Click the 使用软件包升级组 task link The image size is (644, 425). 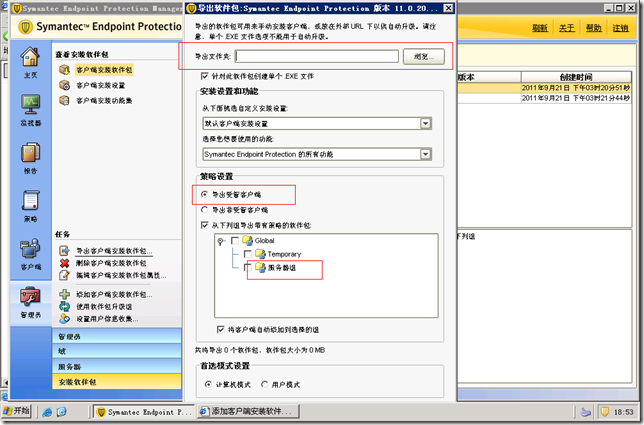coord(104,307)
